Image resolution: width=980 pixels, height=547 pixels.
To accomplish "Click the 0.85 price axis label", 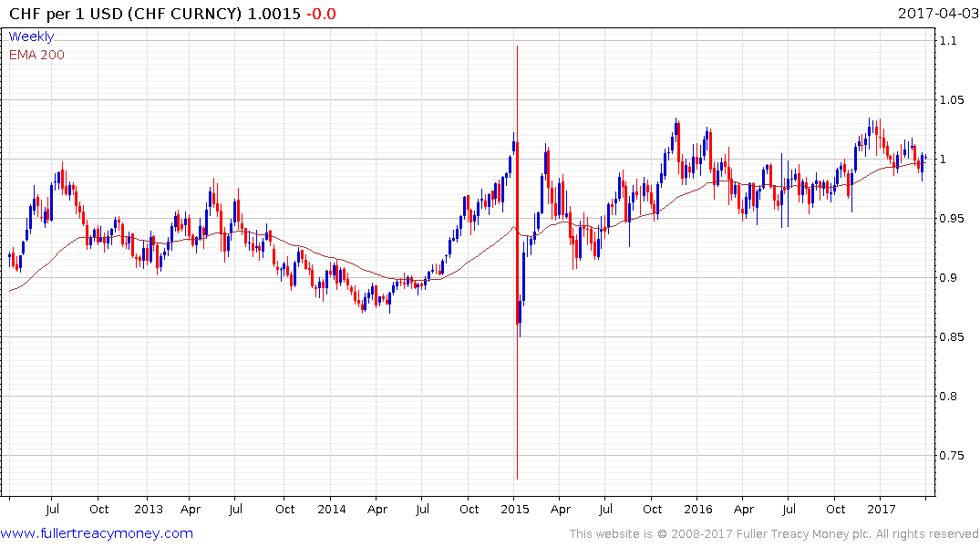I will pos(952,337).
